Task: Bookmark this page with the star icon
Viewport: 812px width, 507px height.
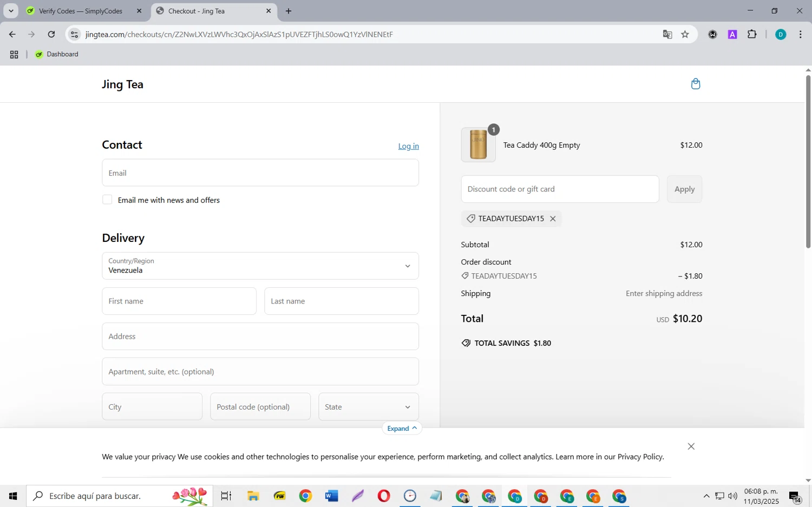Action: point(685,34)
